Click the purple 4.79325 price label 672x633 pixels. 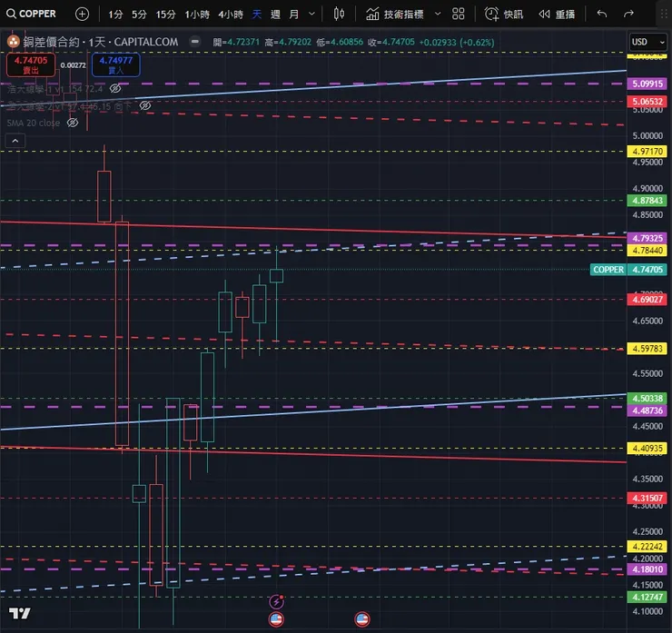click(647, 238)
